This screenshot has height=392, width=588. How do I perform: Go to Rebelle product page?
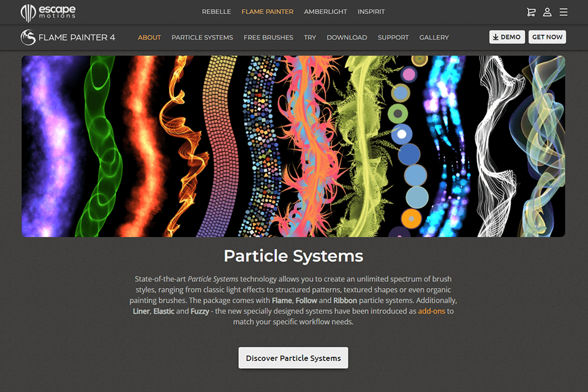click(x=216, y=12)
